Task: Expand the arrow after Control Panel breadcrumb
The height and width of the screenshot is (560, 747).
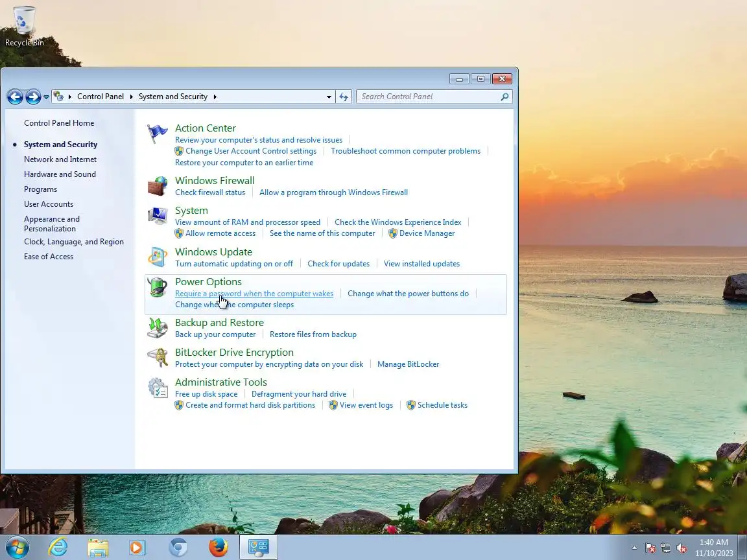Action: pyautogui.click(x=131, y=97)
